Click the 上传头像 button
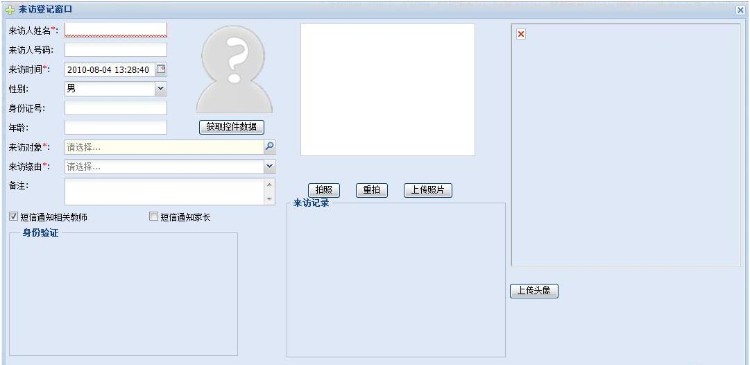 [x=534, y=291]
